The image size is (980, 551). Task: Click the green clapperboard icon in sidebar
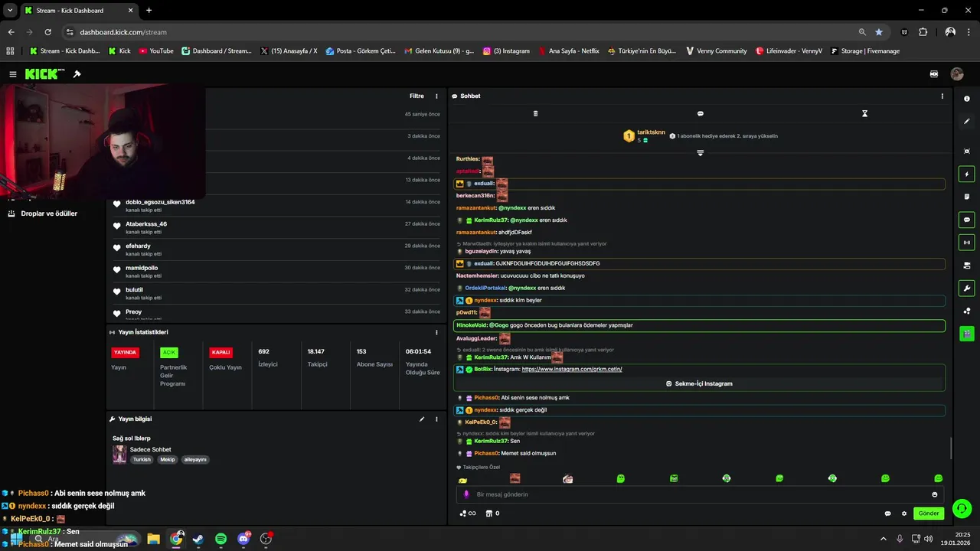click(x=966, y=334)
